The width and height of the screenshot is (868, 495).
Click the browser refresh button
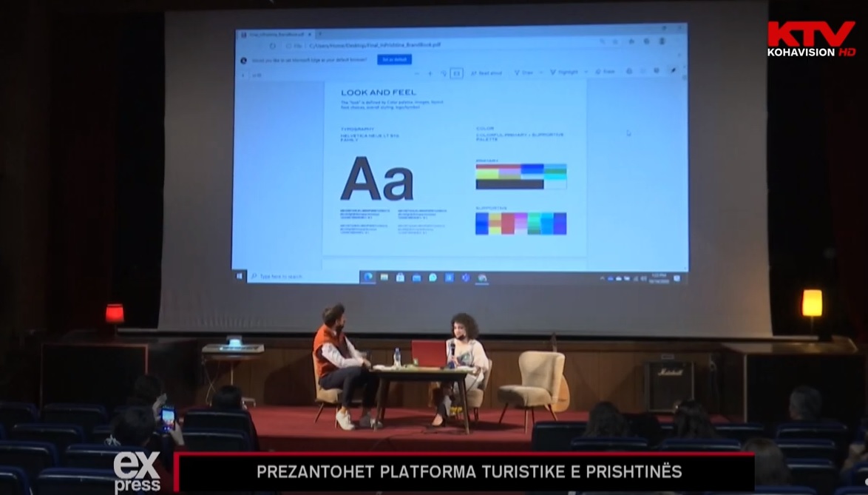(273, 46)
